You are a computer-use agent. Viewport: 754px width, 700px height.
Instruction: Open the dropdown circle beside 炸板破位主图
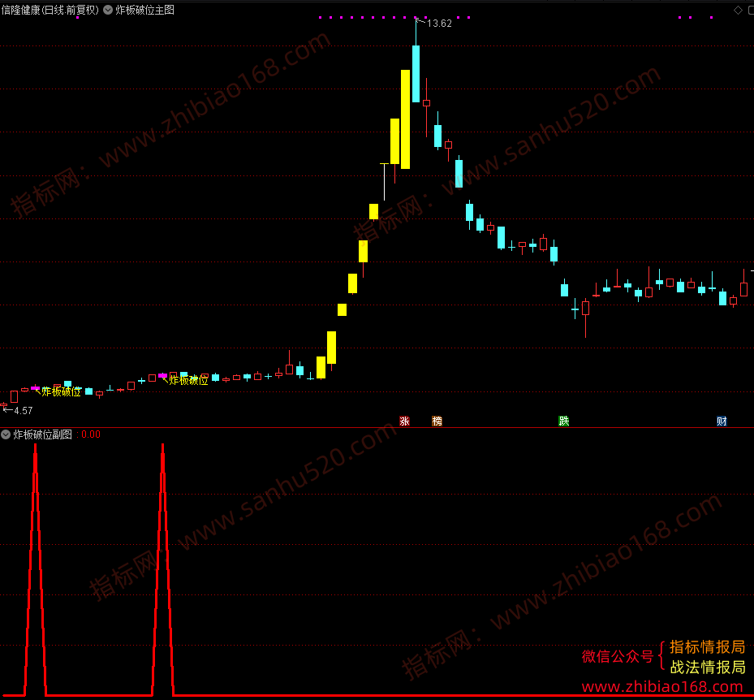(108, 10)
